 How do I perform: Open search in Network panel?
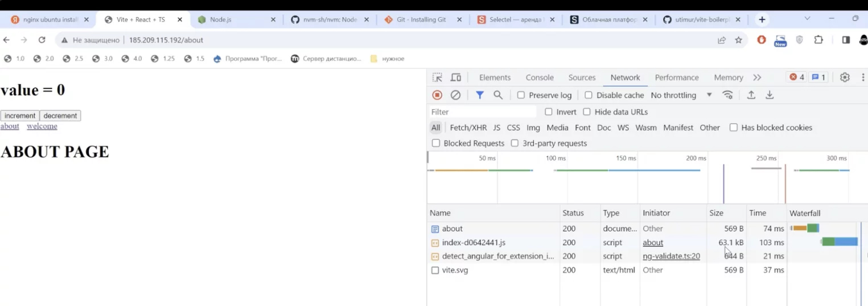pos(498,95)
